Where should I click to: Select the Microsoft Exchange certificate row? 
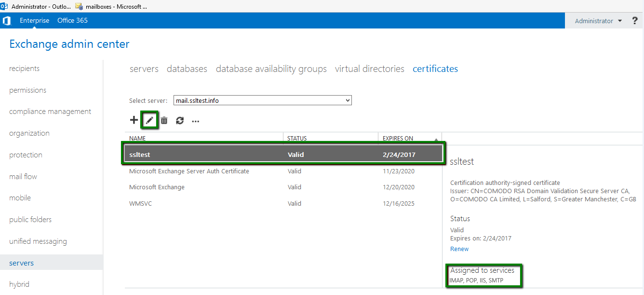coord(283,187)
